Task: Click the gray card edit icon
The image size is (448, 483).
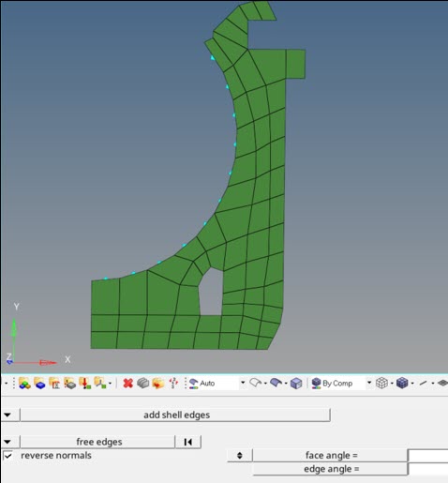Action: [x=142, y=383]
